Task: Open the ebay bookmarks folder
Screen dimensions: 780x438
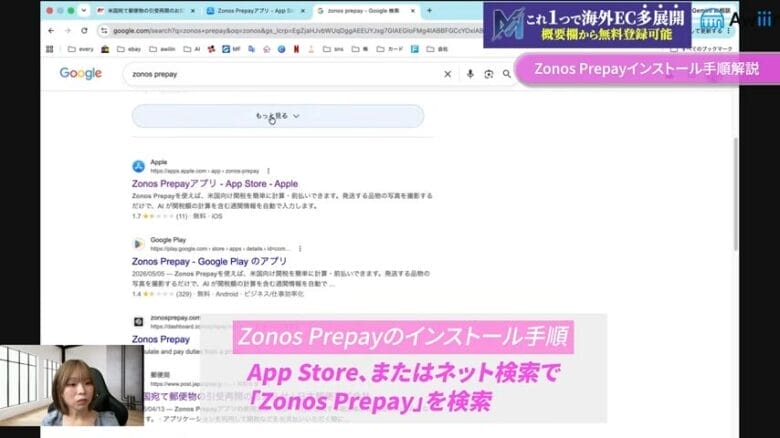Action: click(129, 49)
